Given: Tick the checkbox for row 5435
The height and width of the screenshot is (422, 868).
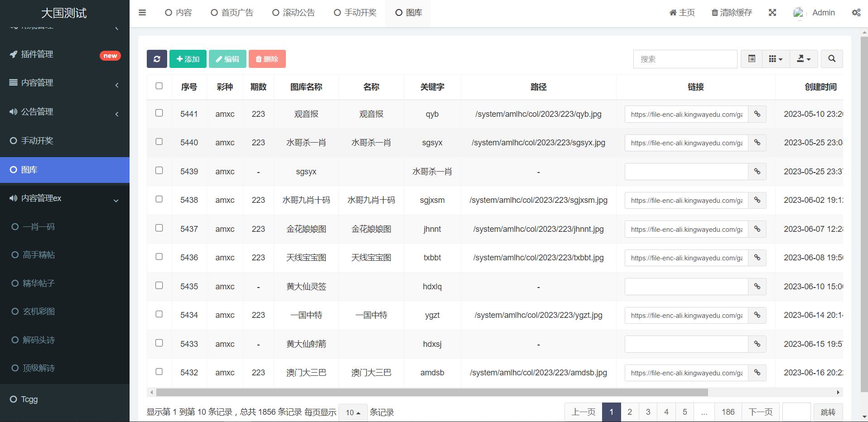Looking at the screenshot, I should point(159,285).
